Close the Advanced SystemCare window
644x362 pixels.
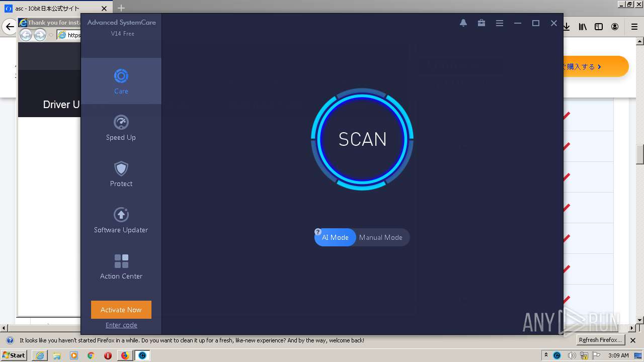(554, 23)
